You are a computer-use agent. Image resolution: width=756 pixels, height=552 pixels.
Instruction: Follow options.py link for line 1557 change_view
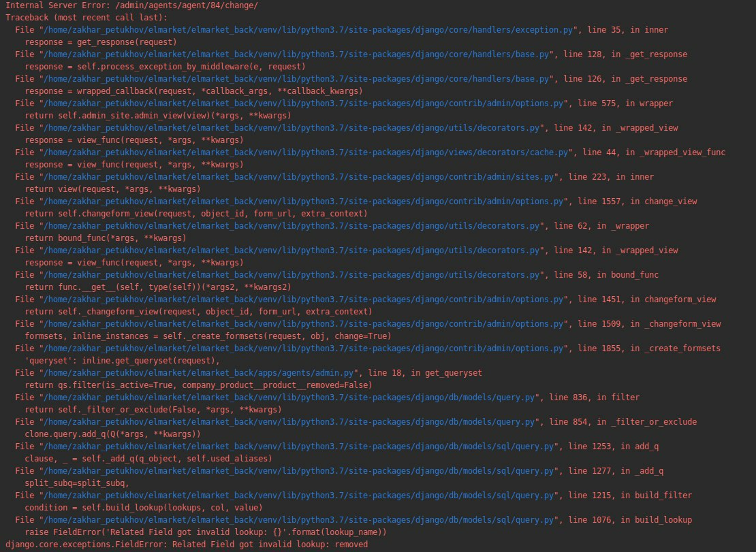click(304, 202)
